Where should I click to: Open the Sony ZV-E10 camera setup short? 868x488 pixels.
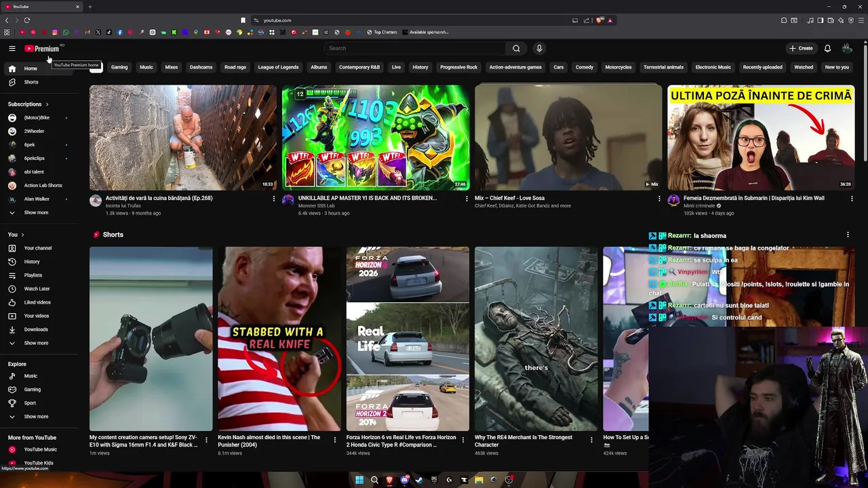pyautogui.click(x=151, y=339)
